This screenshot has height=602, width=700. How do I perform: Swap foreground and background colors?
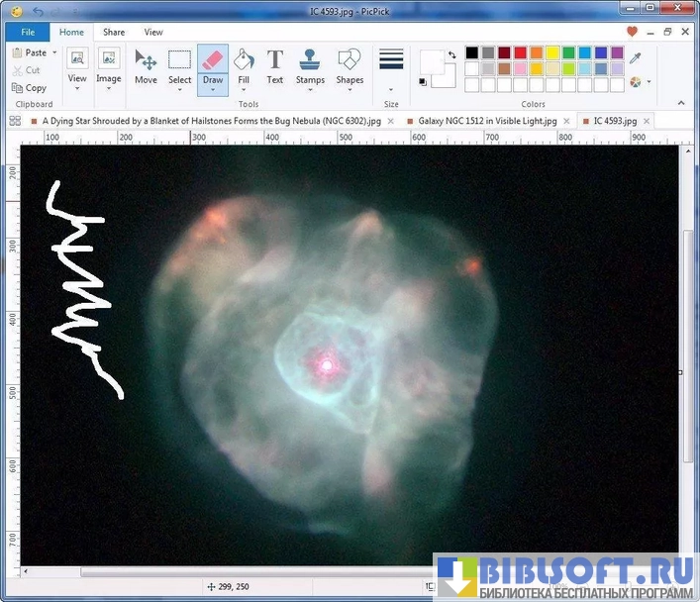click(x=452, y=55)
